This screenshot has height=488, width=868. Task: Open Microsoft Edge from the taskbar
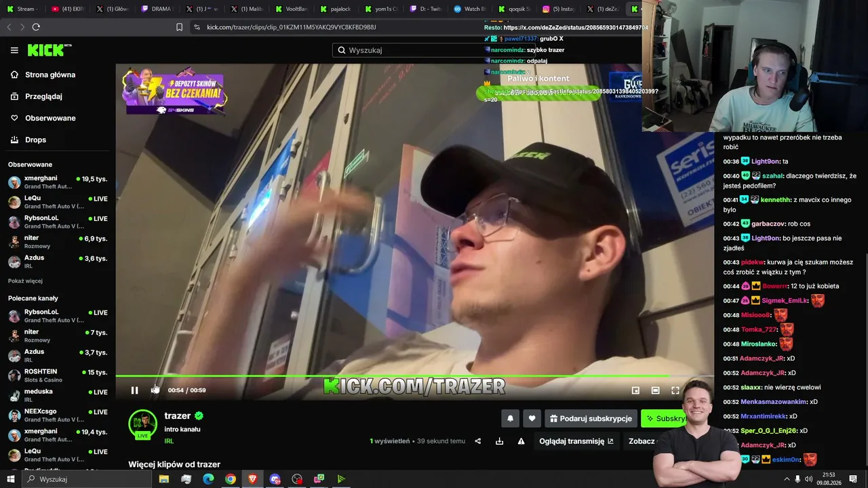pos(208,479)
